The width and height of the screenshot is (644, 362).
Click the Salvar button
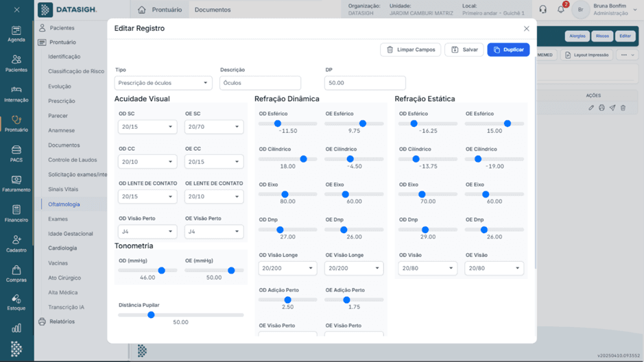464,50
